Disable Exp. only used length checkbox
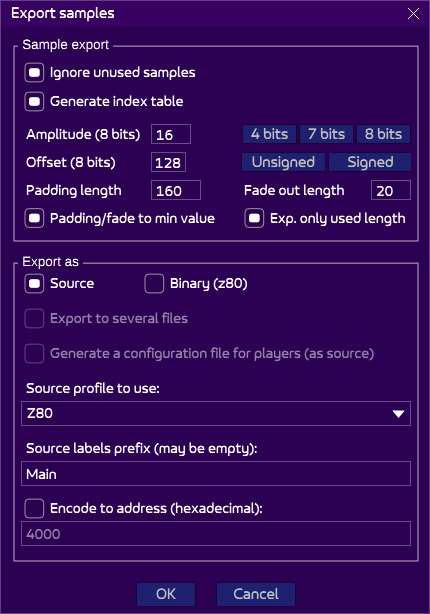This screenshot has height=614, width=430. (x=254, y=219)
